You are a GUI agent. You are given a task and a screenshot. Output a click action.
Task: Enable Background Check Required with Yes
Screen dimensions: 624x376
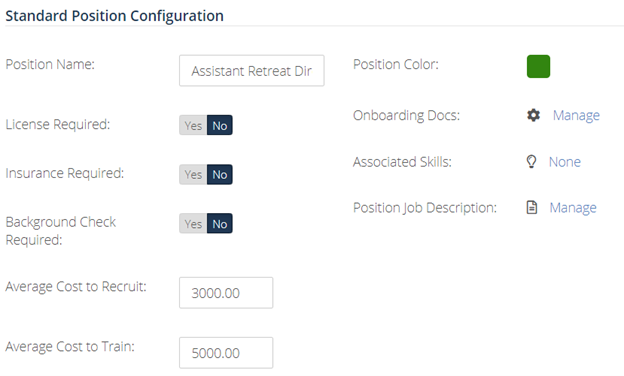[x=193, y=224]
